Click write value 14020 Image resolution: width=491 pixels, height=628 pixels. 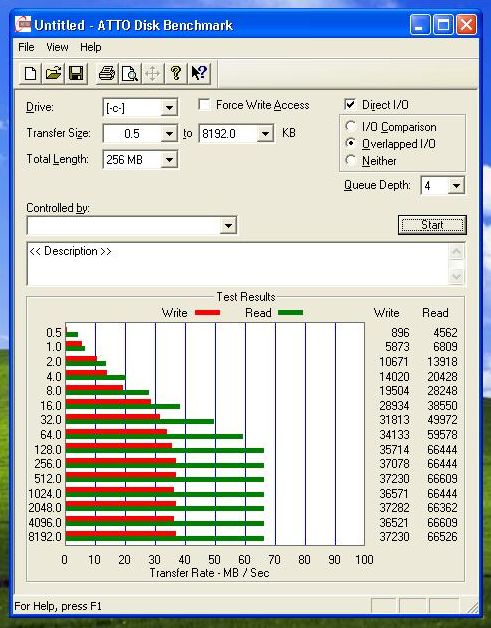[394, 376]
